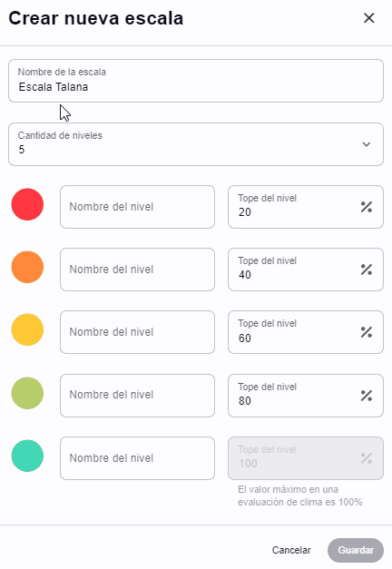Viewport: 392px width, 569px height.
Task: Focus the Nombre de la escala field
Action: (196, 81)
